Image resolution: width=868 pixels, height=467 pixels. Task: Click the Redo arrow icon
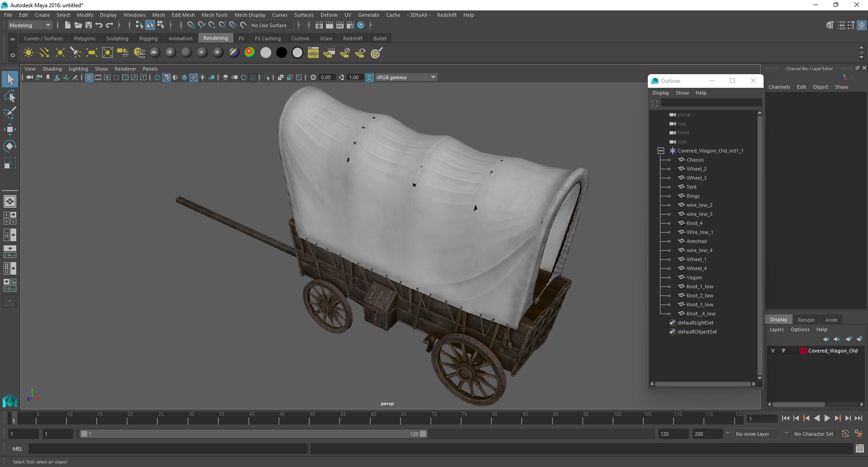(x=109, y=25)
